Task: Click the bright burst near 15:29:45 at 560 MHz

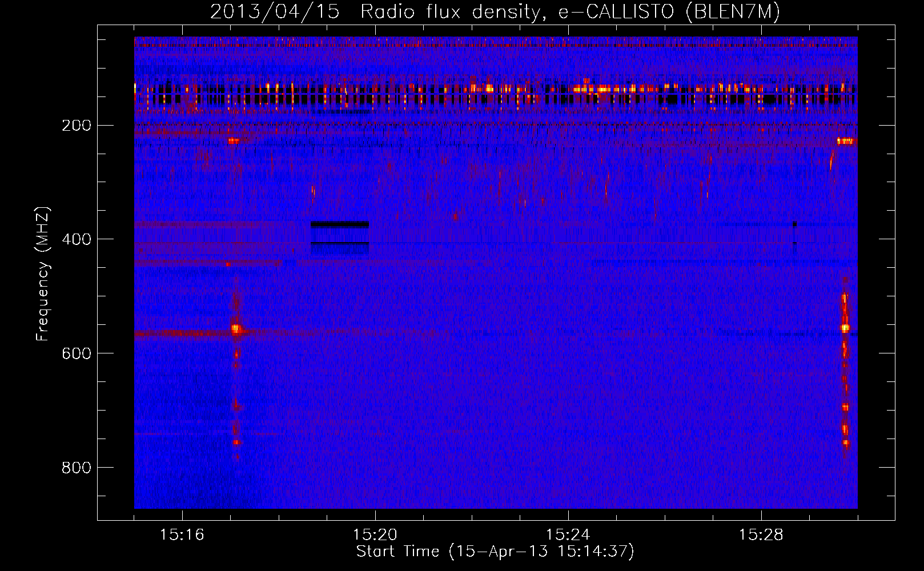Action: click(845, 328)
